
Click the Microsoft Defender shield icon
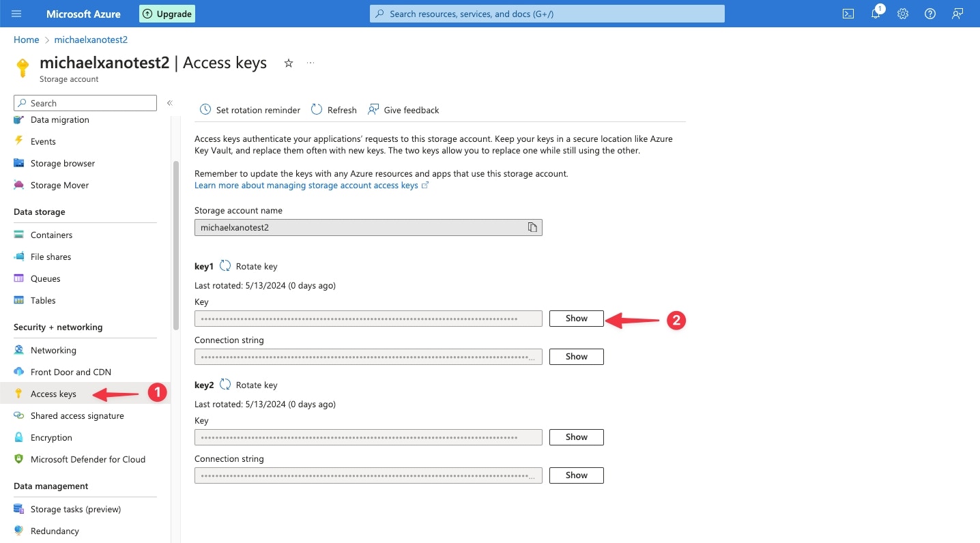(x=19, y=459)
